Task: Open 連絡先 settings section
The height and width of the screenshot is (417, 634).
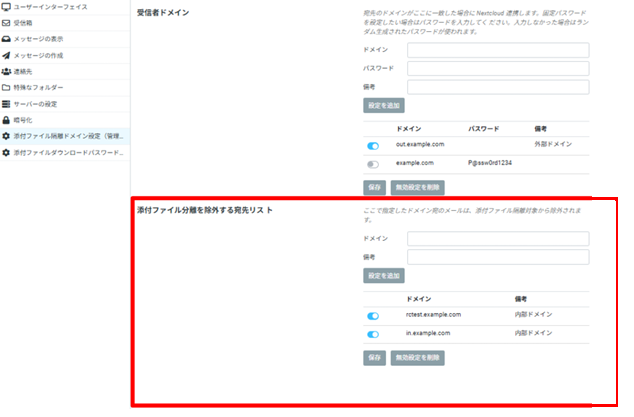Action: [x=65, y=72]
